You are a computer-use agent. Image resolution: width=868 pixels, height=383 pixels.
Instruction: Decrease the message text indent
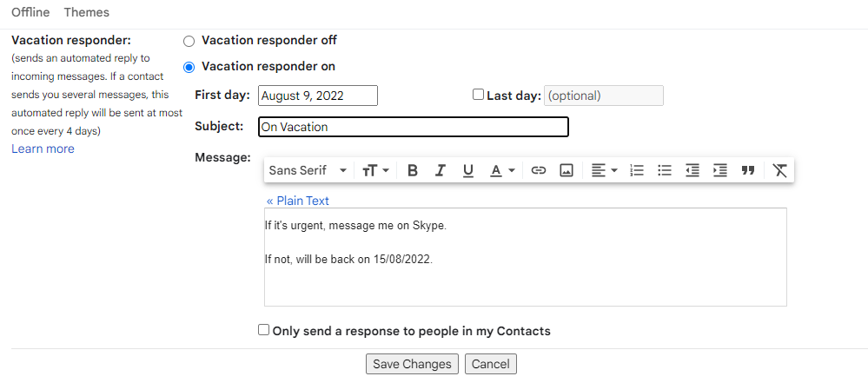692,171
